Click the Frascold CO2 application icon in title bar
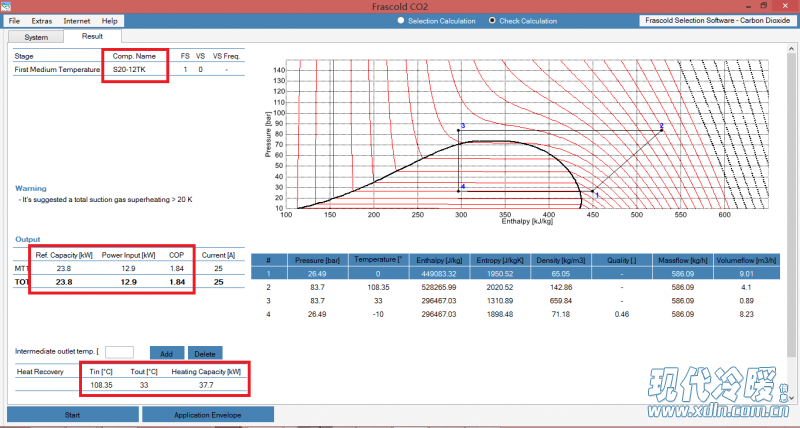The image size is (800, 428). point(6,6)
